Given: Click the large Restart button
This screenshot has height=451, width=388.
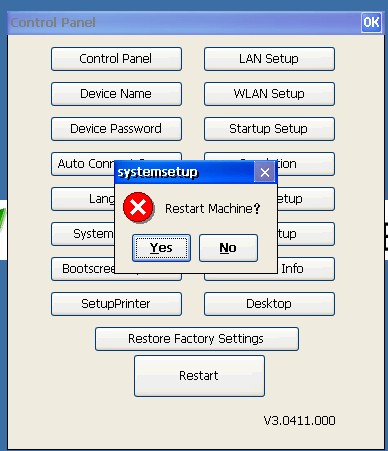Looking at the screenshot, I should pyautogui.click(x=199, y=376).
